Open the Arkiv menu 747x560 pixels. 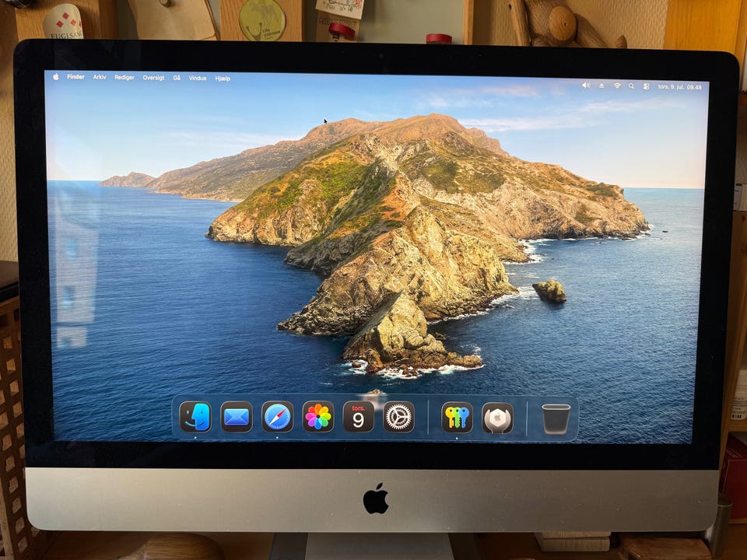point(100,77)
